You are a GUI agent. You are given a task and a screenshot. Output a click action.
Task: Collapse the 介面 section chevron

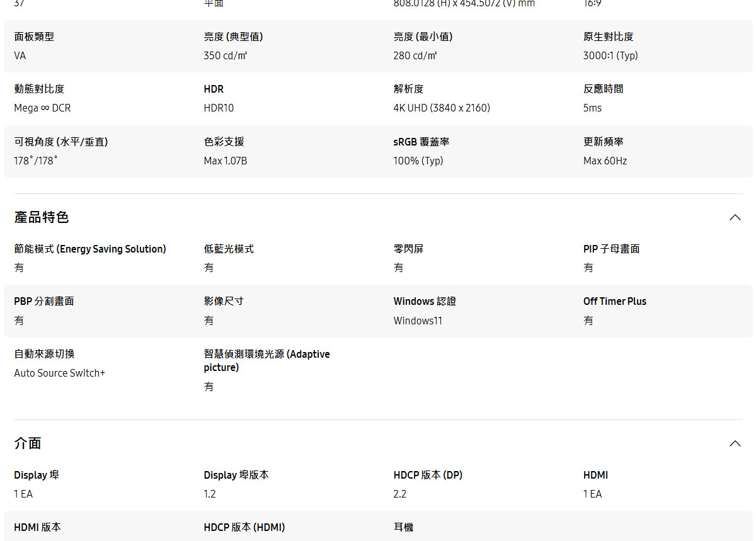[735, 443]
